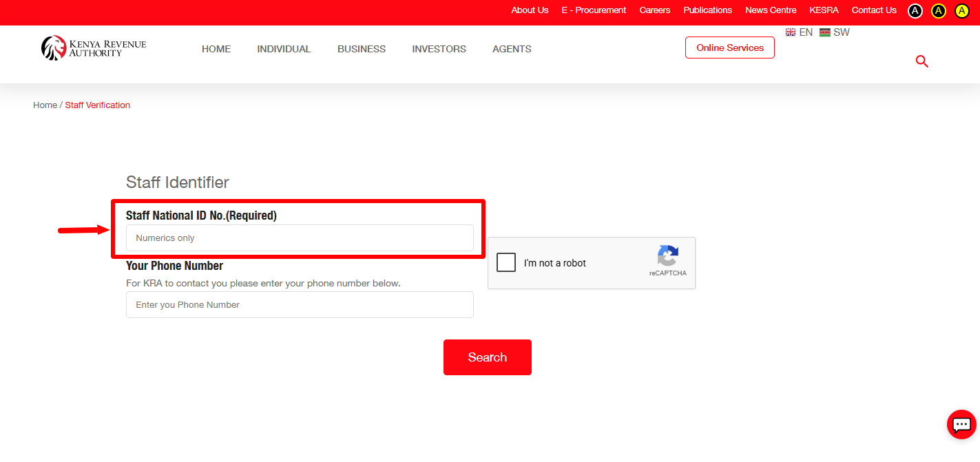Open News Centre link
The width and height of the screenshot is (980, 462).
point(771,10)
